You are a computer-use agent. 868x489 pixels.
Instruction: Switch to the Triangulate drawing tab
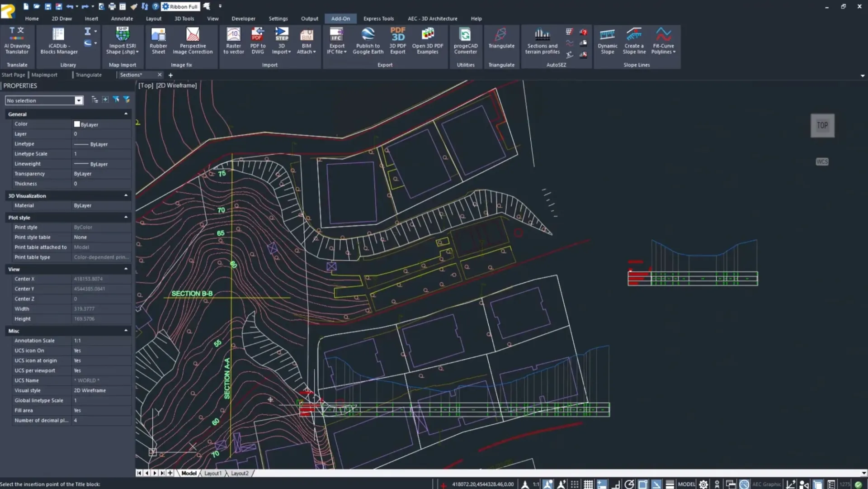88,74
